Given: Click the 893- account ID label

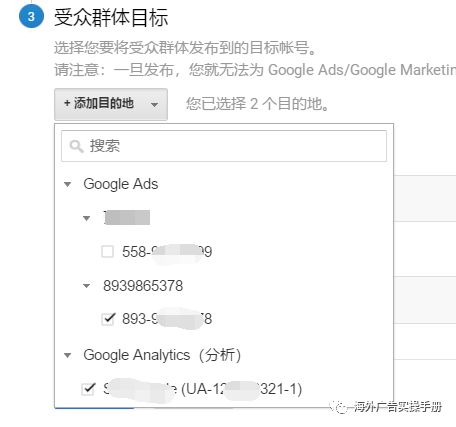Looking at the screenshot, I should pyautogui.click(x=167, y=319).
